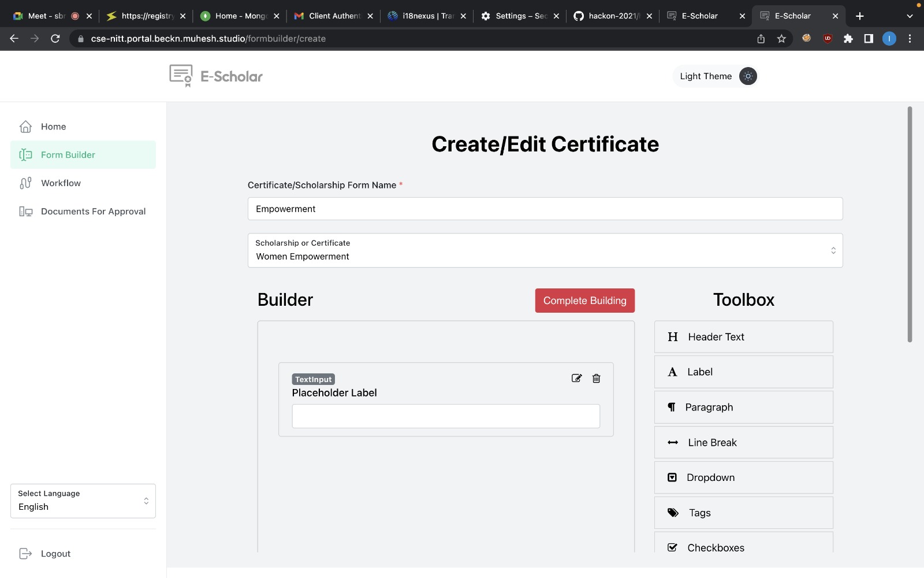Viewport: 924px width, 578px height.
Task: Open the tab search chevron
Action: 910,16
